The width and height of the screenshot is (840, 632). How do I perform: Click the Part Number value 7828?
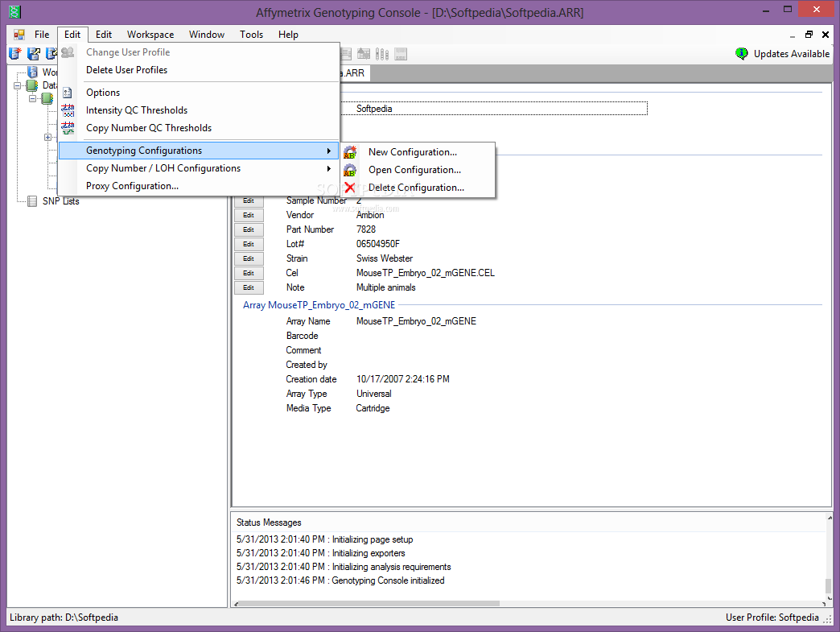point(366,229)
